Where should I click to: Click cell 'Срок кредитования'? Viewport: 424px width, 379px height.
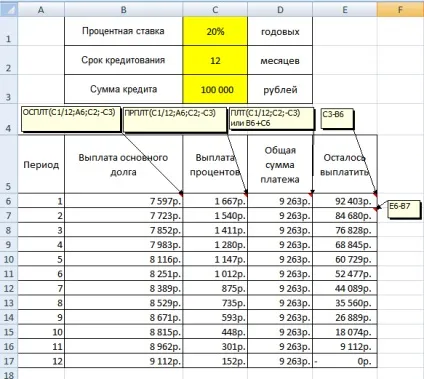tap(123, 60)
